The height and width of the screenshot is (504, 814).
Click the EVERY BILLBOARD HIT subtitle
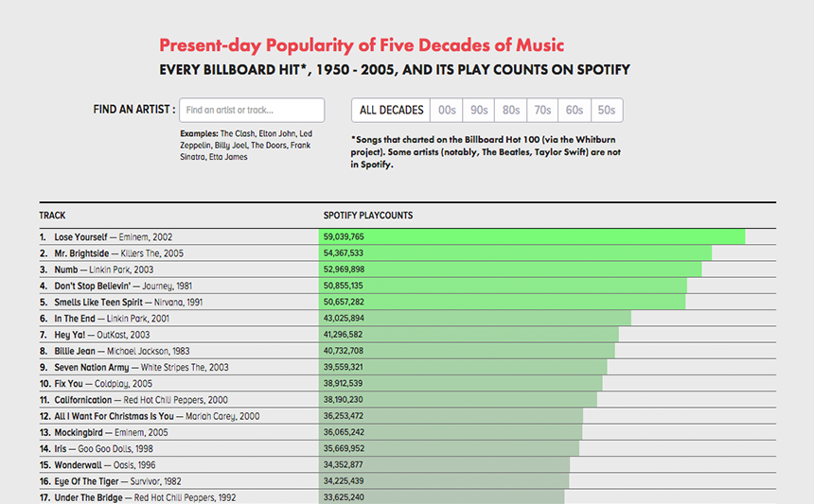[395, 69]
